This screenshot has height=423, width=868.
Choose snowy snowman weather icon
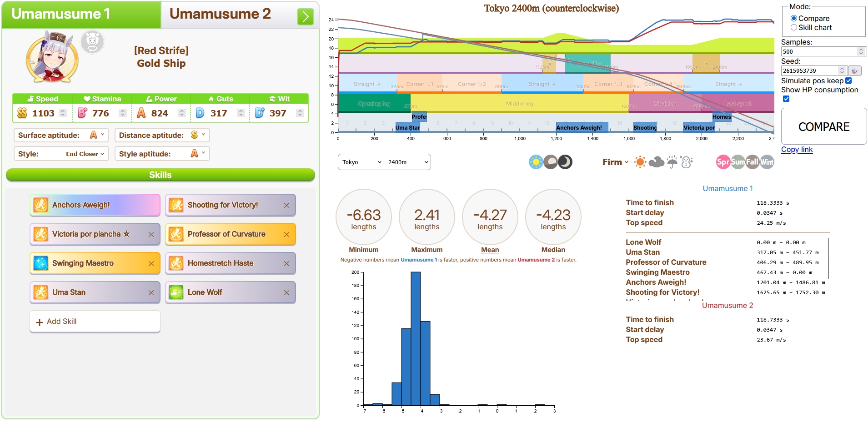(x=687, y=162)
